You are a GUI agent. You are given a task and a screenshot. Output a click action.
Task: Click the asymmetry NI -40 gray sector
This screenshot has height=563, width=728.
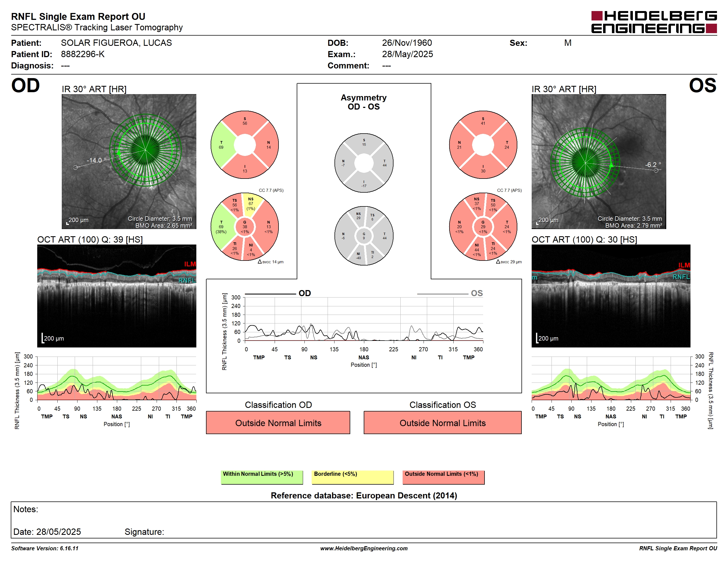point(358,256)
